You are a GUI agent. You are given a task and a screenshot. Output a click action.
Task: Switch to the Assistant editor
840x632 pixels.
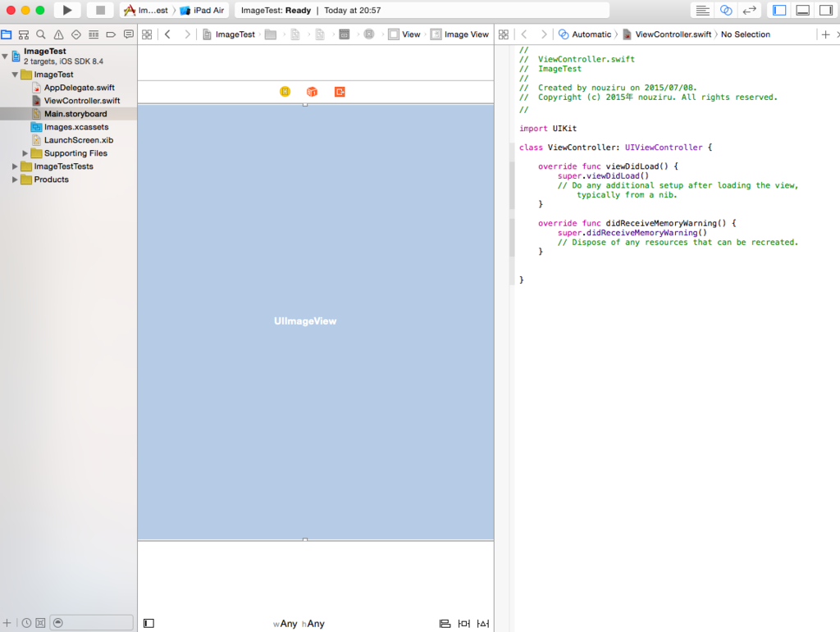pos(726,10)
